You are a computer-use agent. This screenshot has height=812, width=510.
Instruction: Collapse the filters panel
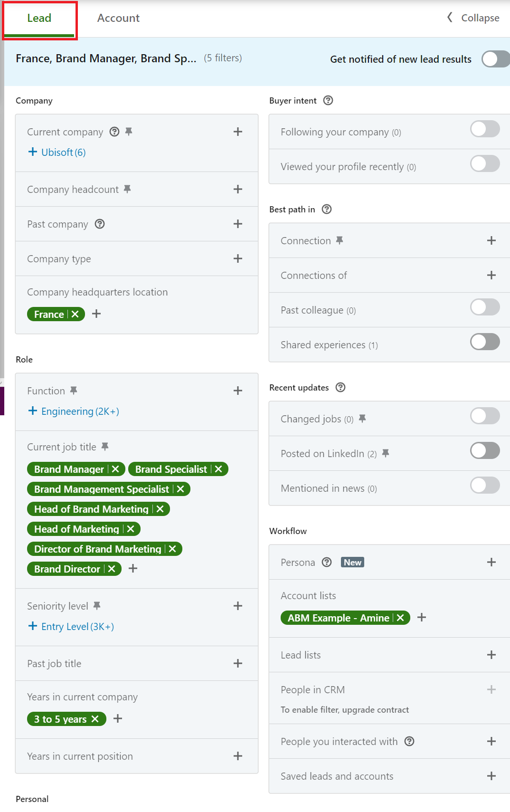[473, 18]
